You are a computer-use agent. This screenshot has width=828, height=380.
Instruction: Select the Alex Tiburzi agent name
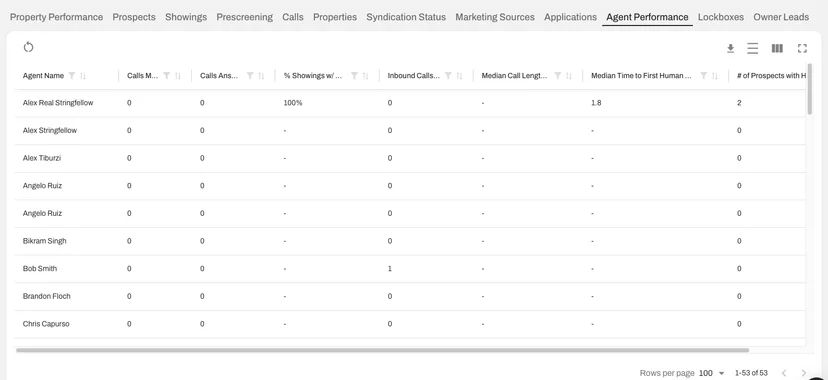pyautogui.click(x=42, y=158)
